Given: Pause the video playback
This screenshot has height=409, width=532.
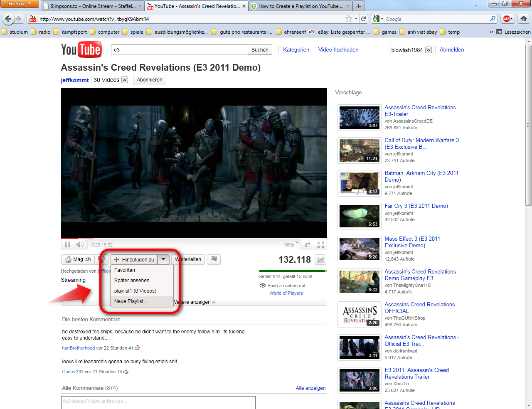Looking at the screenshot, I should pyautogui.click(x=68, y=244).
